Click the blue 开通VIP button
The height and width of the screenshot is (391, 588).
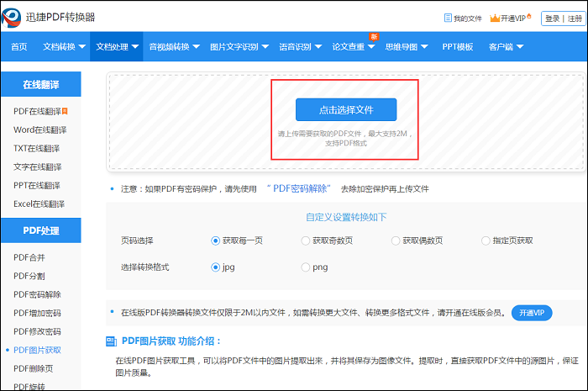point(531,313)
